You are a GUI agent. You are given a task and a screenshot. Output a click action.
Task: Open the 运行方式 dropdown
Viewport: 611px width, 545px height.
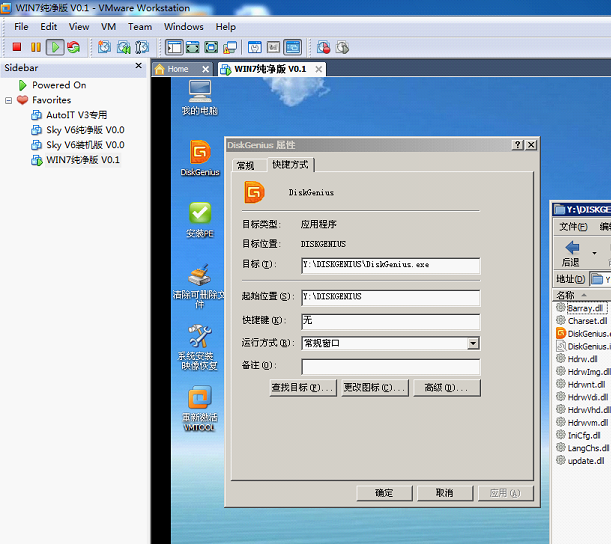(x=473, y=343)
